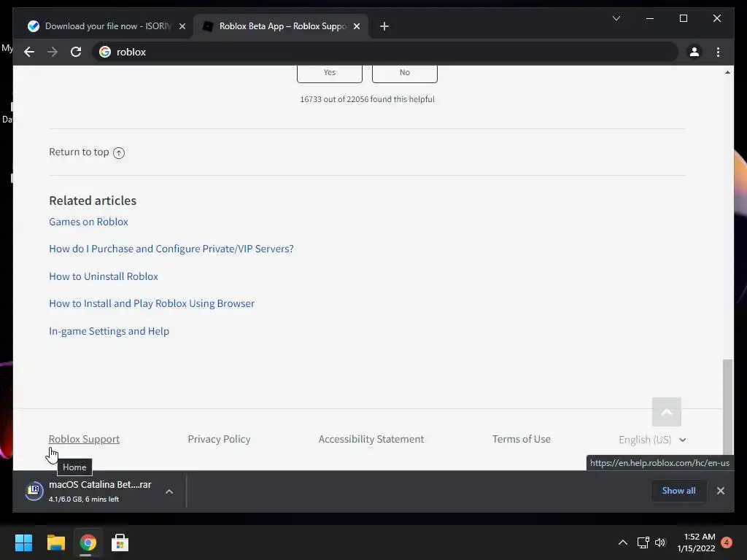Open How to Uninstall Roblox article
This screenshot has height=560, width=747.
click(x=104, y=276)
